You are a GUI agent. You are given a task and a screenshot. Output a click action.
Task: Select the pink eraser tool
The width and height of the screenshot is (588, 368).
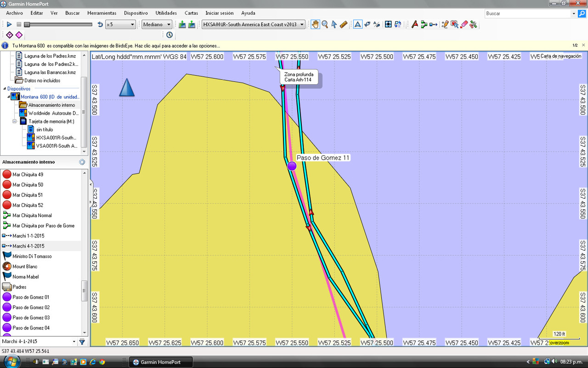point(464,24)
